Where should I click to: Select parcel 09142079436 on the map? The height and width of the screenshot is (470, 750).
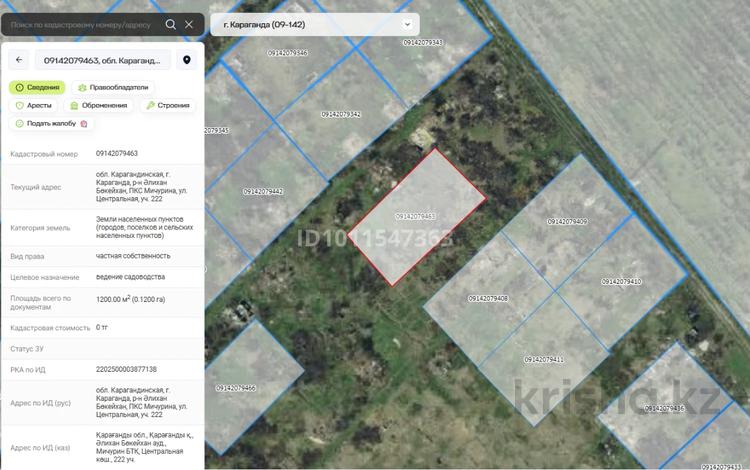[665, 409]
